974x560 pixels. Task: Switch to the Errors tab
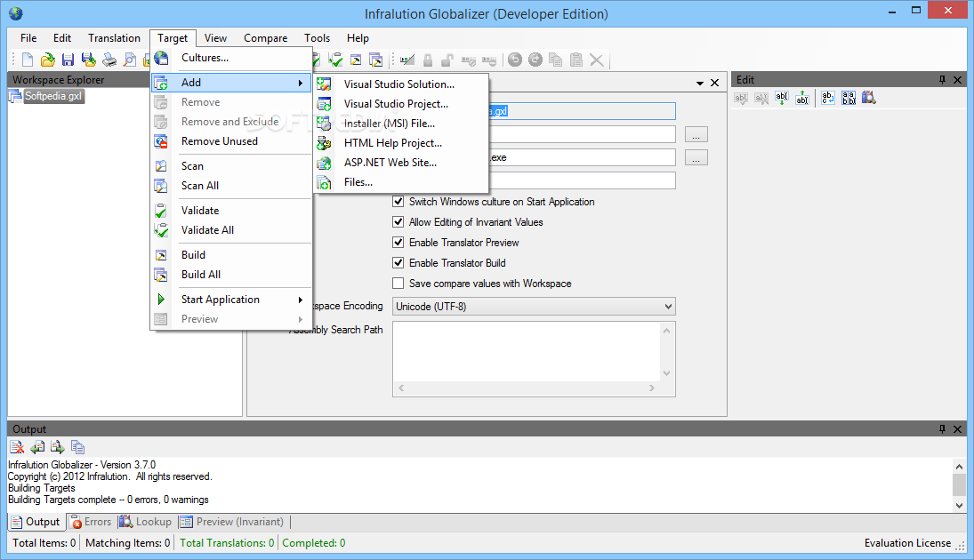click(91, 522)
